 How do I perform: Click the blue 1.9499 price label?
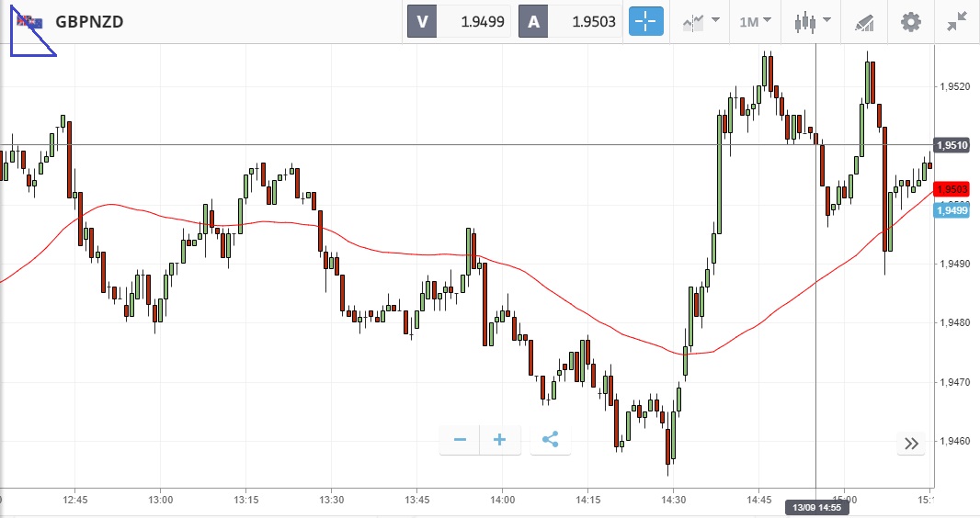click(x=951, y=210)
